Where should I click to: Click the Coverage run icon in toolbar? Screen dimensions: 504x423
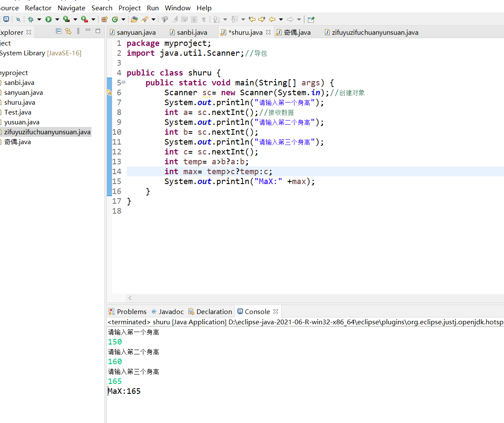[66, 19]
